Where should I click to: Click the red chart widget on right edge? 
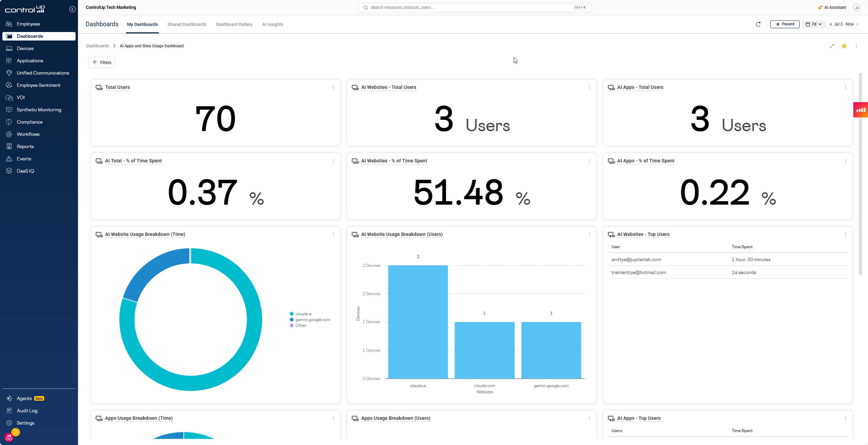(861, 110)
